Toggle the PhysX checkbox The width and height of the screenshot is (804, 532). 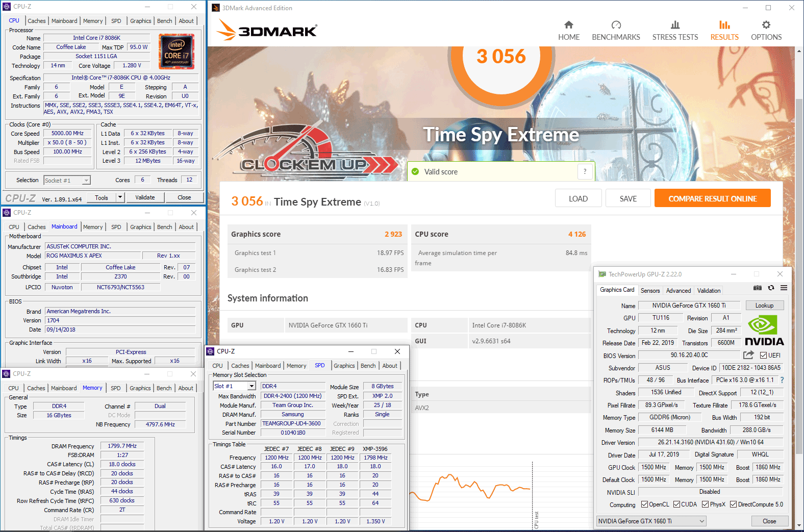click(x=705, y=504)
